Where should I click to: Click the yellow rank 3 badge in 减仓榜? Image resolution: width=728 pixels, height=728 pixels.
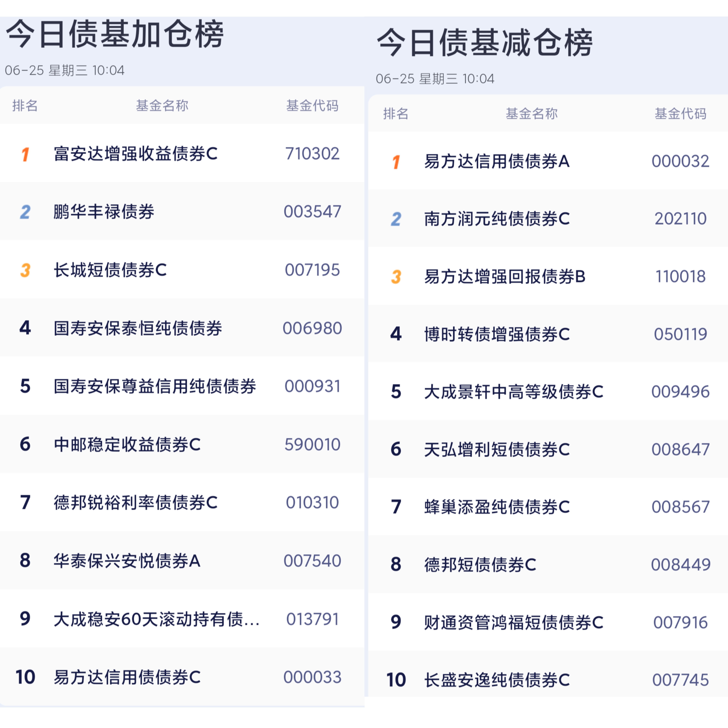(396, 277)
